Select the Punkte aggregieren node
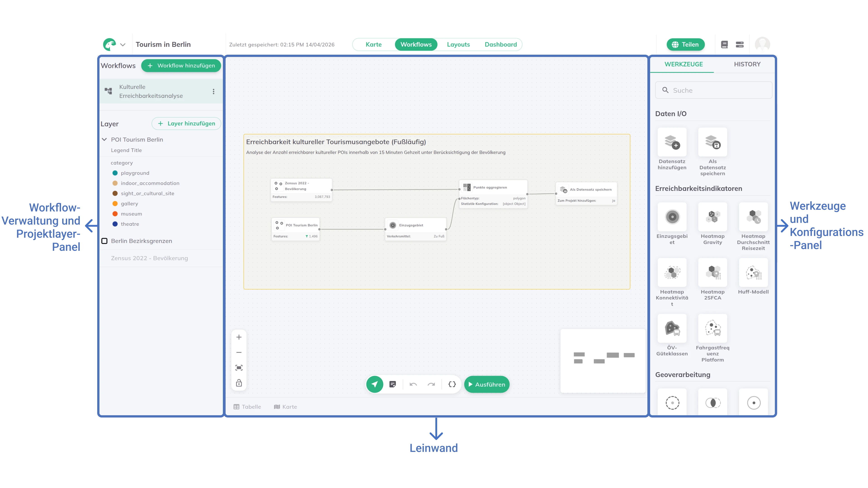This screenshot has height=488, width=868. 493,194
